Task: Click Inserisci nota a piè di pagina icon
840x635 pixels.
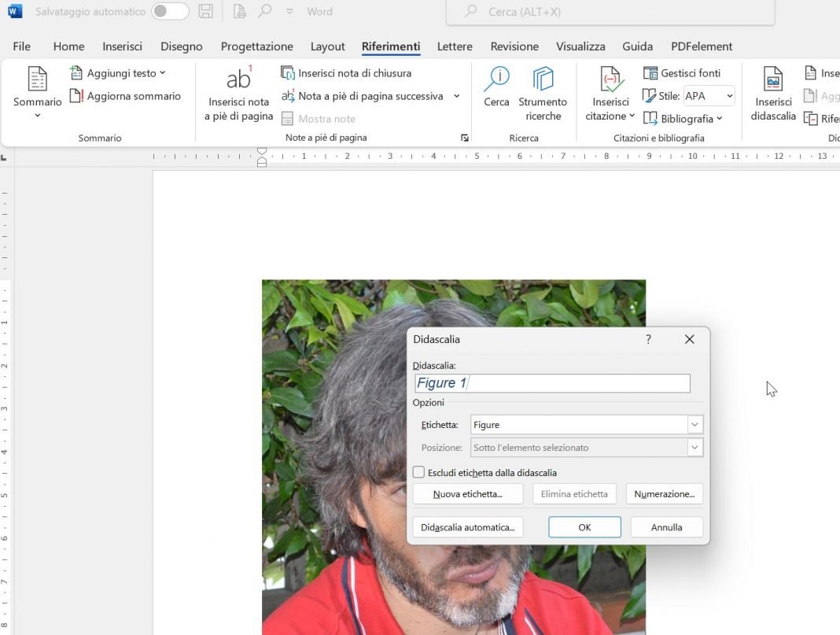Action: coord(238,80)
